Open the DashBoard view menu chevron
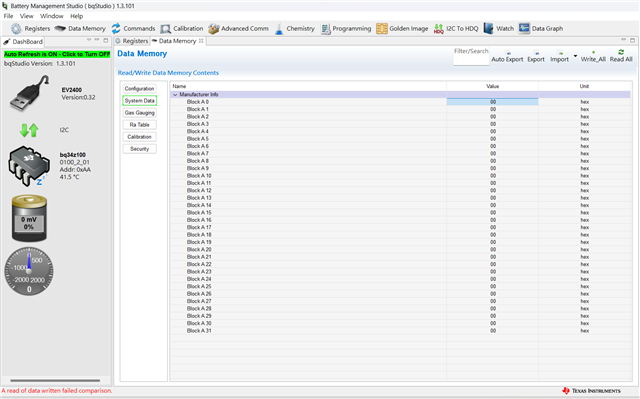This screenshot has height=399, width=640. point(89,40)
